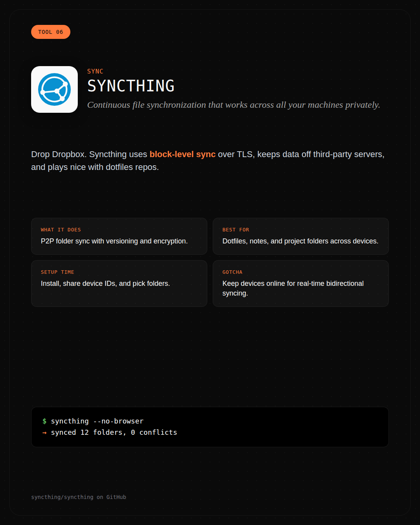Click the Syncthing app logo icon
The height and width of the screenshot is (525, 420).
click(x=54, y=89)
